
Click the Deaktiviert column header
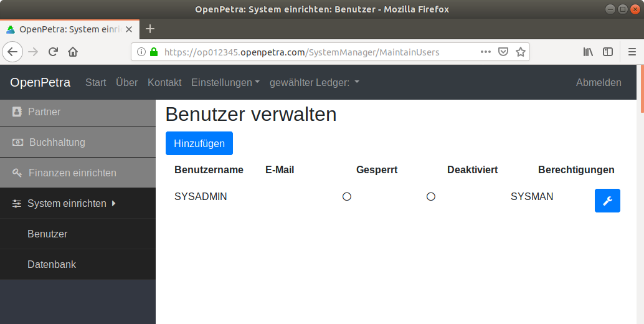point(472,169)
